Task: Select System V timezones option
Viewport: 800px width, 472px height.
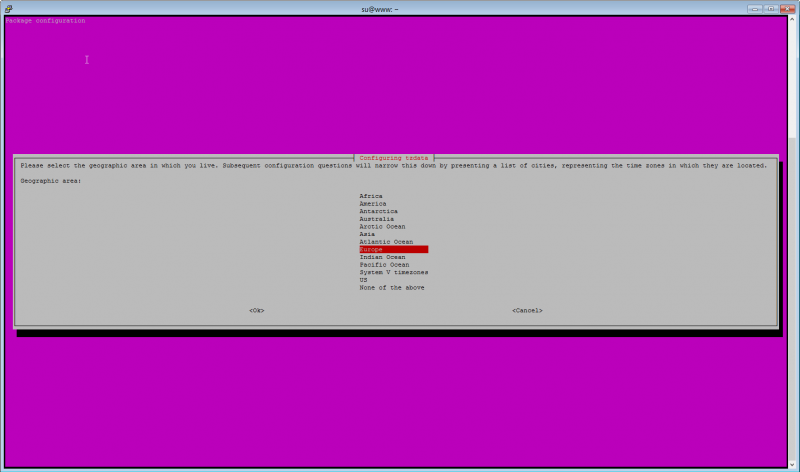Action: [x=393, y=272]
